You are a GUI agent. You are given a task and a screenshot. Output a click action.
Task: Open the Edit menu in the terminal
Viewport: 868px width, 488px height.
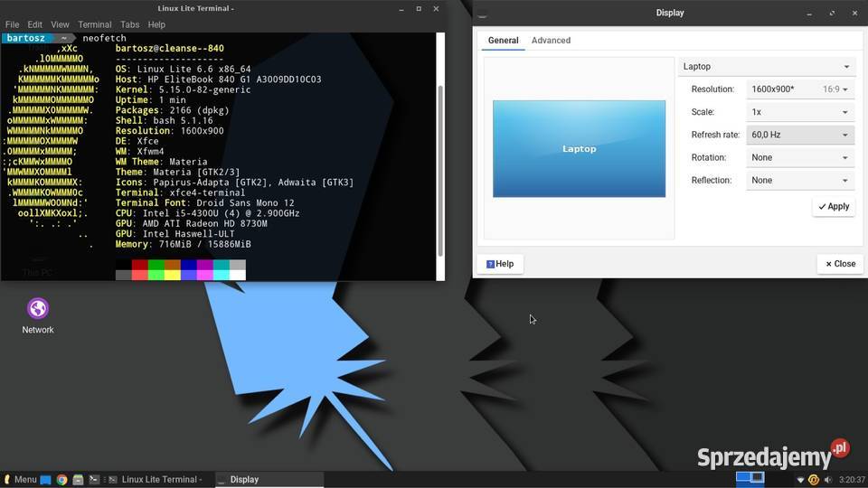coord(35,24)
